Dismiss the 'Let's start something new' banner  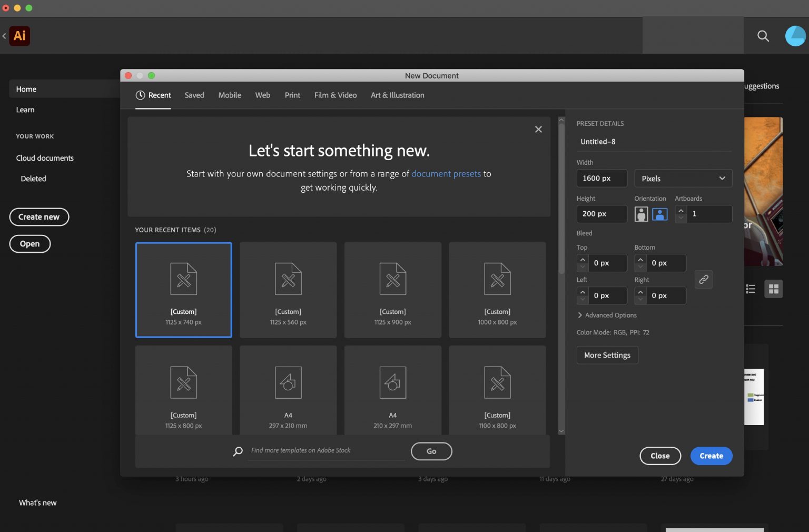point(538,129)
